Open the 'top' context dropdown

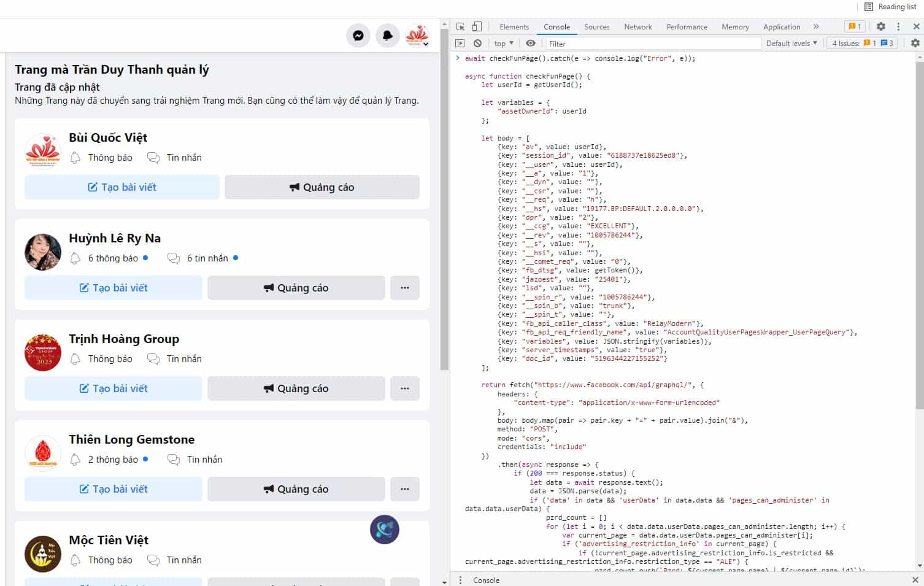pyautogui.click(x=504, y=44)
